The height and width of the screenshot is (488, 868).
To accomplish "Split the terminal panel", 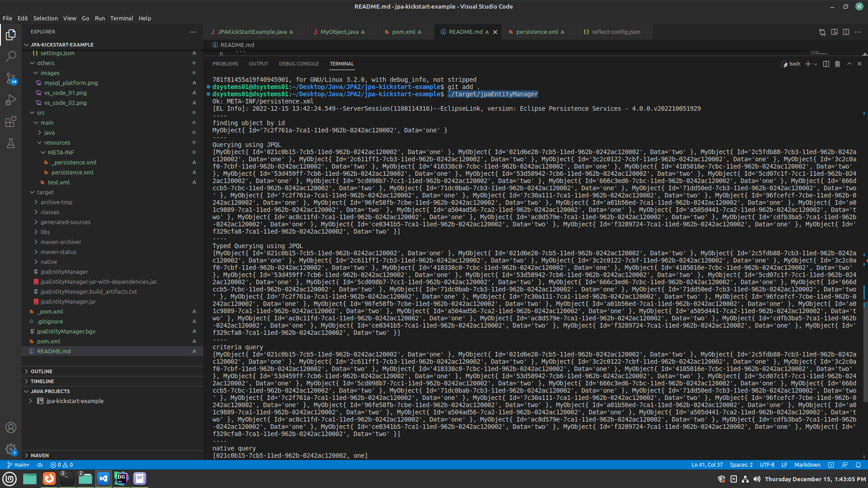I will [x=826, y=64].
